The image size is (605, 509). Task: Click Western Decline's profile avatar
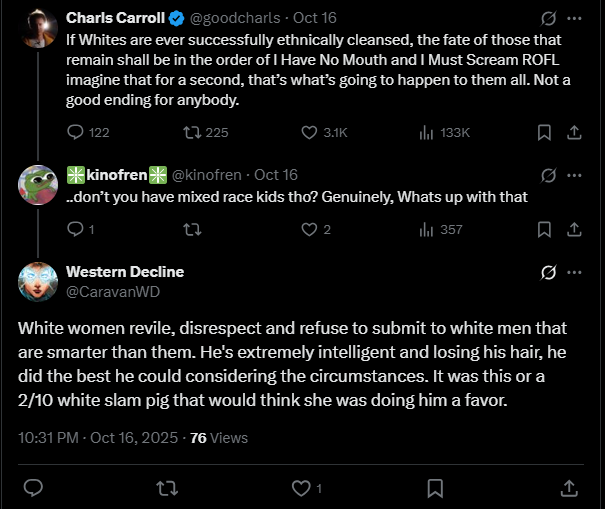(38, 281)
